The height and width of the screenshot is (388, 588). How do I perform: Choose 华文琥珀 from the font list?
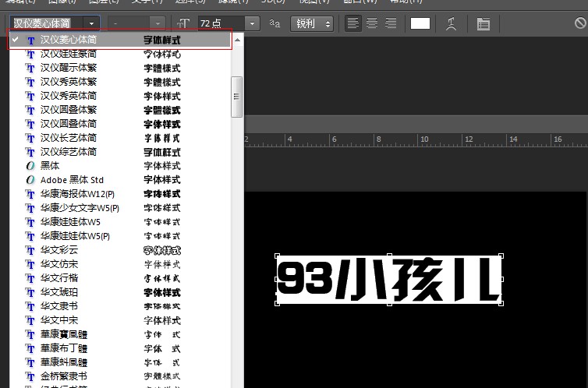(58, 292)
